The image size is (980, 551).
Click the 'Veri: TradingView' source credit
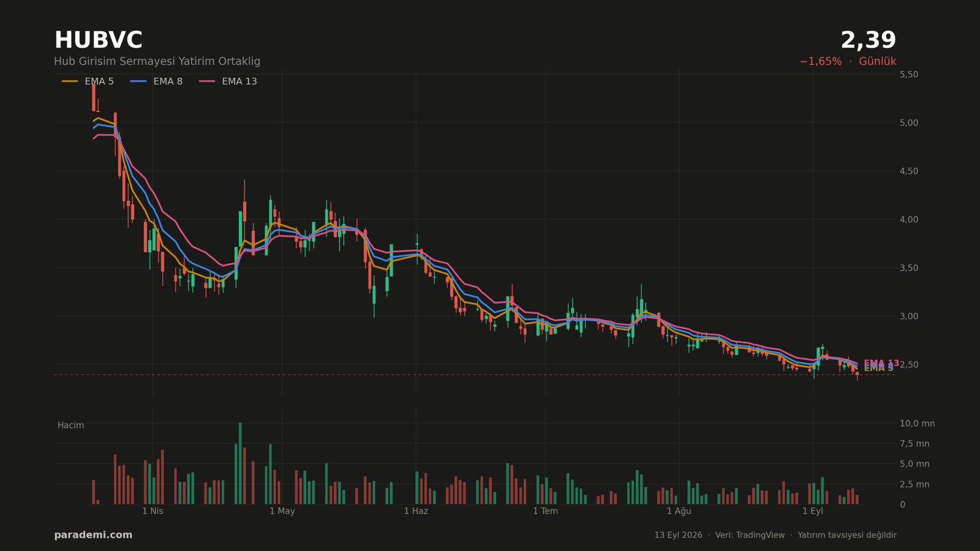[x=750, y=535]
